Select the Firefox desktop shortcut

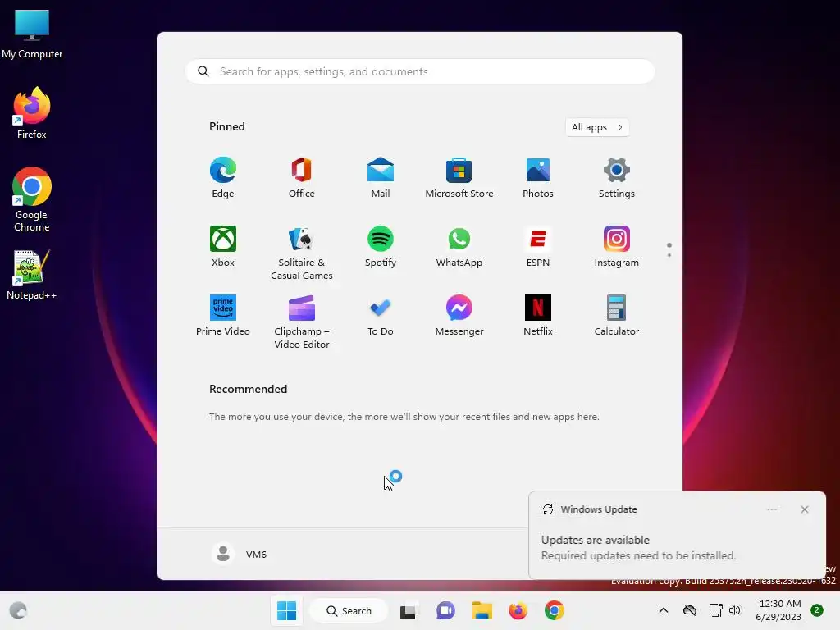[32, 113]
